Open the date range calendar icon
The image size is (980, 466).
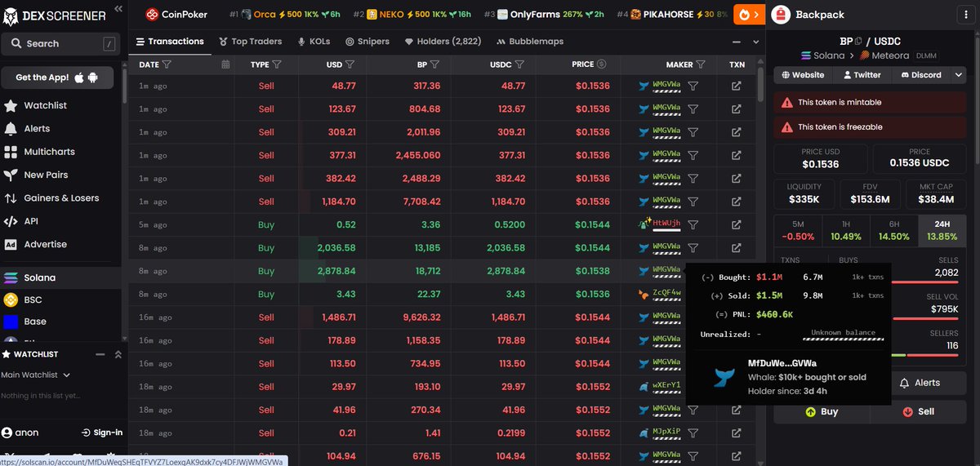pyautogui.click(x=226, y=64)
